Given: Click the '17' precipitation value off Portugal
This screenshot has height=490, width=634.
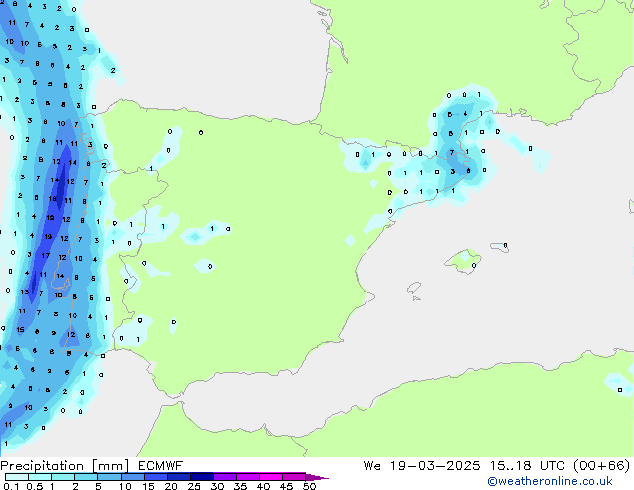Looking at the screenshot, I should tap(46, 256).
